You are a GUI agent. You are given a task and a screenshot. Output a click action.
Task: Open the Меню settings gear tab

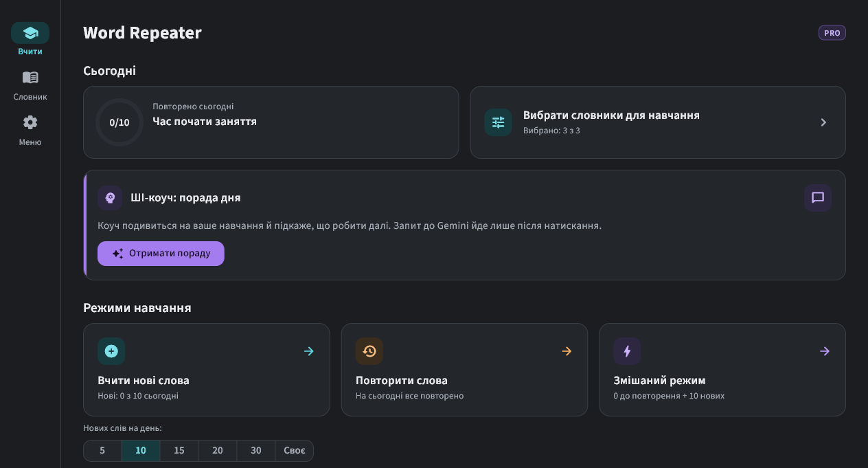tap(30, 131)
